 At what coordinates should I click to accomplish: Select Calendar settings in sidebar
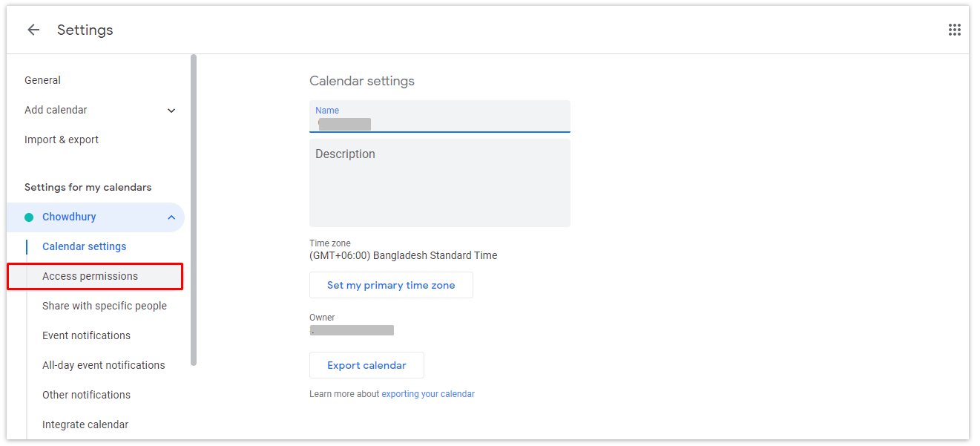coord(84,246)
